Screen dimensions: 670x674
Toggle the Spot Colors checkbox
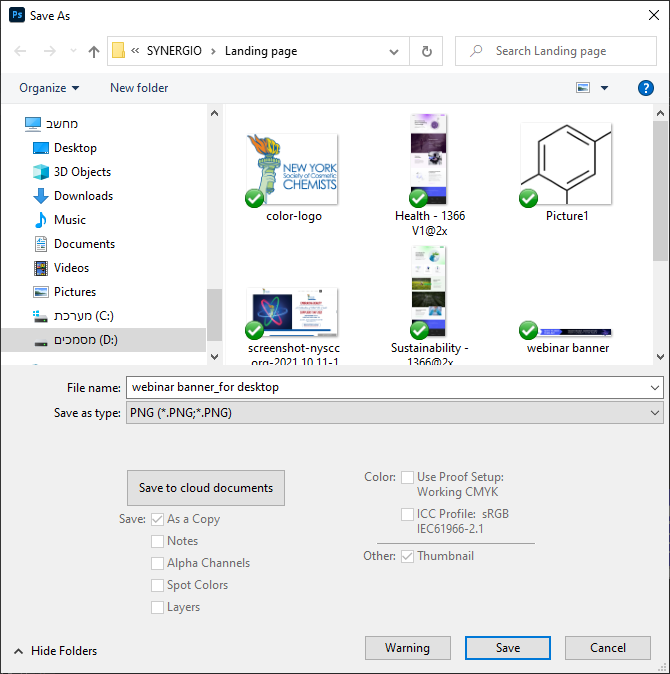[x=157, y=585]
